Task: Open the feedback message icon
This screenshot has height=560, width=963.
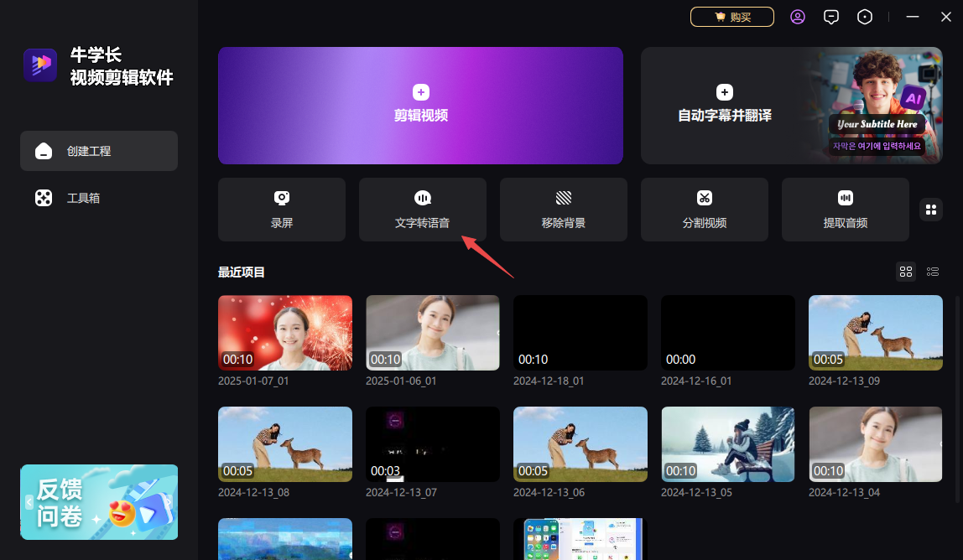Action: (831, 17)
